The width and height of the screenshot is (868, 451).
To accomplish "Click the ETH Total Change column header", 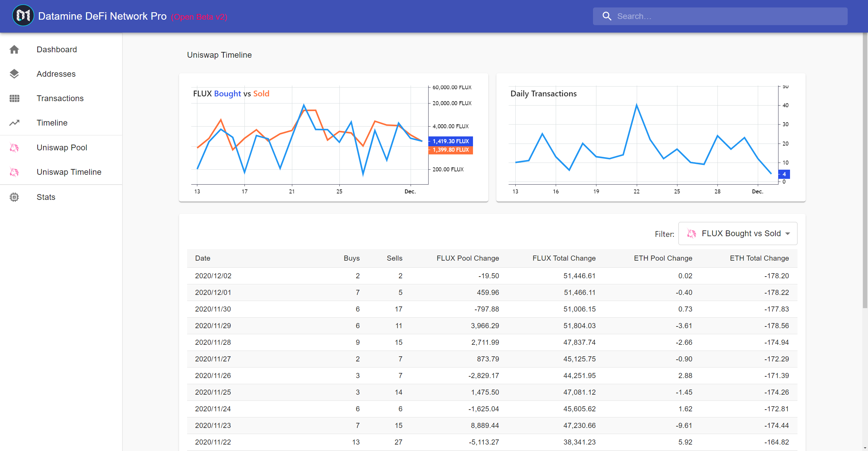I will point(759,258).
